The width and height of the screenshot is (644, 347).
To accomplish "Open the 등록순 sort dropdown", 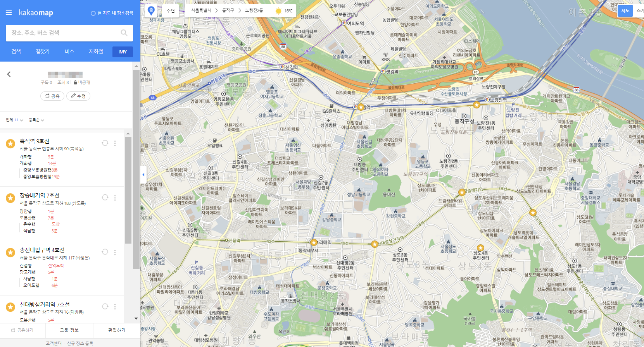I will (36, 120).
